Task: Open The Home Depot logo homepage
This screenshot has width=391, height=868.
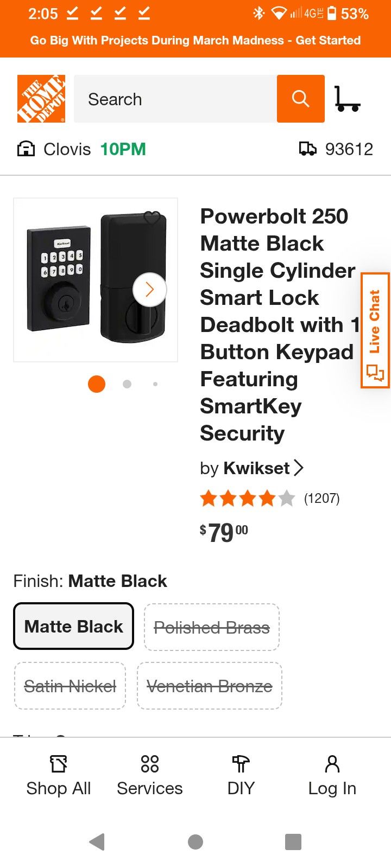Action: 41,99
